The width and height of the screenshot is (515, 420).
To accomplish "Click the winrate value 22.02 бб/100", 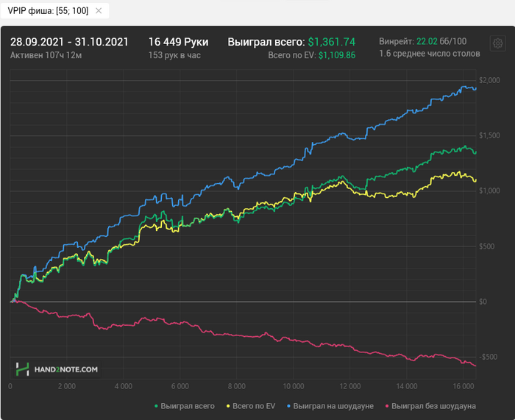I will (x=441, y=41).
